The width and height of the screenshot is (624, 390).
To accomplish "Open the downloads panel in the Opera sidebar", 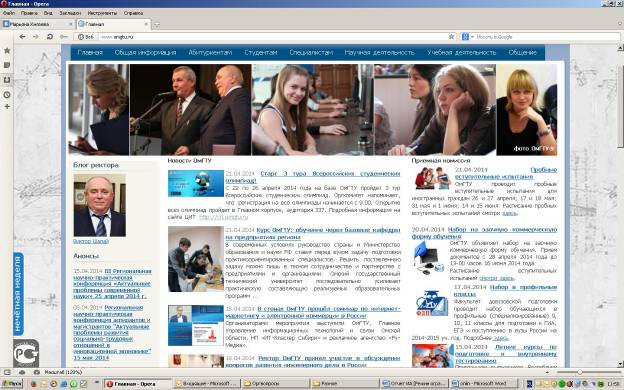I will (x=7, y=80).
